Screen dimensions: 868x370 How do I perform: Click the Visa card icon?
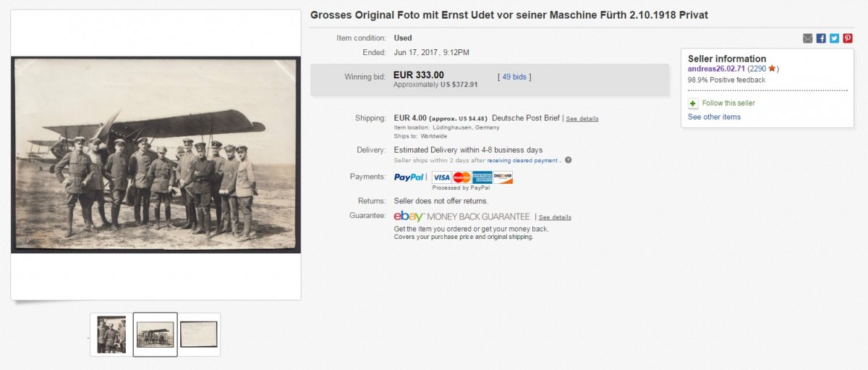441,177
